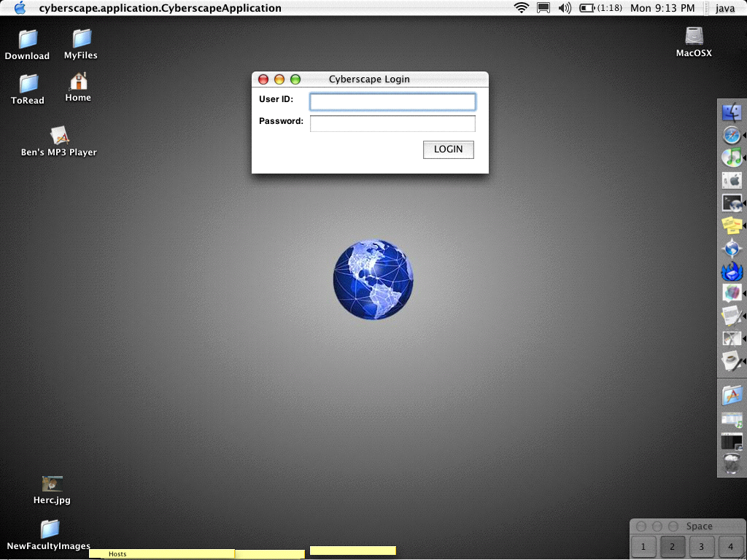The image size is (747, 560).
Task: Open the Trash in the dock
Action: click(732, 463)
